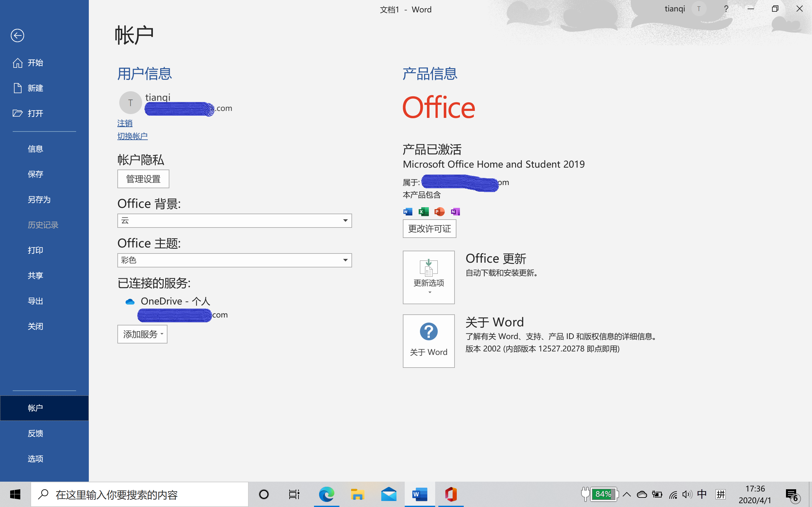Screen dimensions: 812x507
Task: Open Microsoft Edge from the taskbar
Action: coord(326,494)
